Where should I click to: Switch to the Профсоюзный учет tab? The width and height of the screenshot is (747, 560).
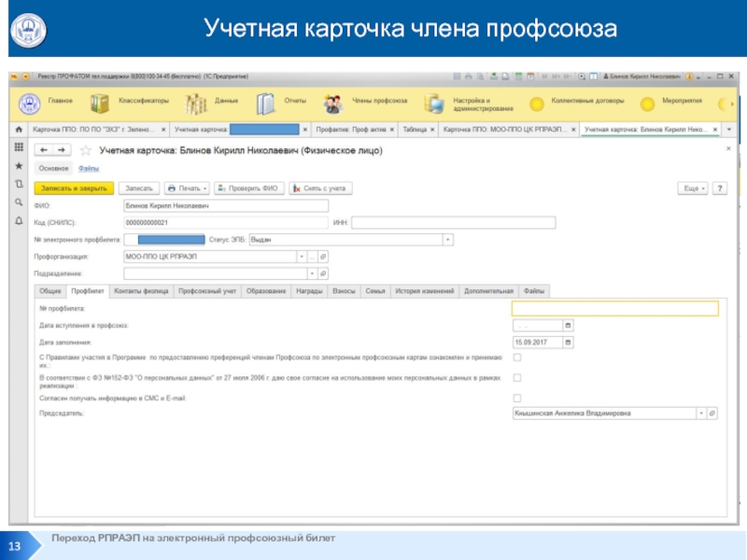(x=207, y=291)
